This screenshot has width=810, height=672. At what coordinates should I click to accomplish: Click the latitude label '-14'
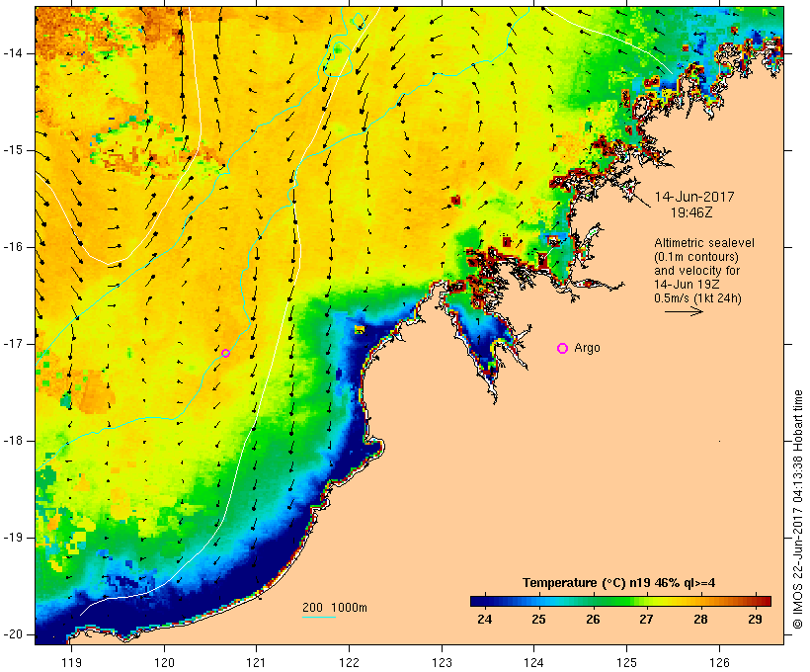[x=13, y=53]
